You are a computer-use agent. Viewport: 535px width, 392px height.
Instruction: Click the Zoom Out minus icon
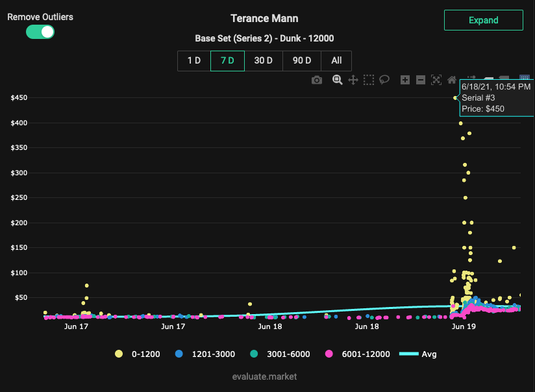(421, 80)
